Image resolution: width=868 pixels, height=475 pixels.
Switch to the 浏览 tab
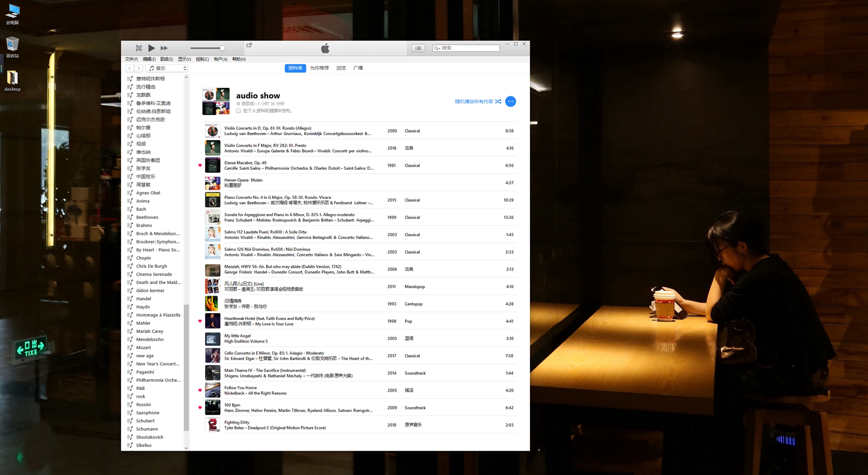[341, 68]
